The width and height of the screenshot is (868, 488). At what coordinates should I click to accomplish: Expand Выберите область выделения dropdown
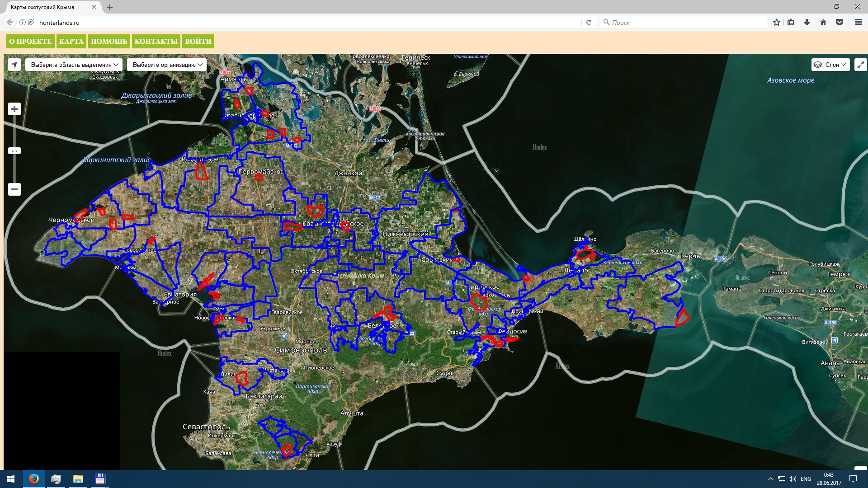[74, 65]
